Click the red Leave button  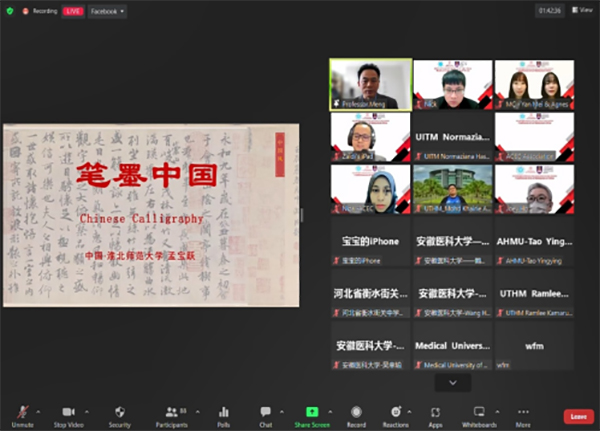point(579,417)
